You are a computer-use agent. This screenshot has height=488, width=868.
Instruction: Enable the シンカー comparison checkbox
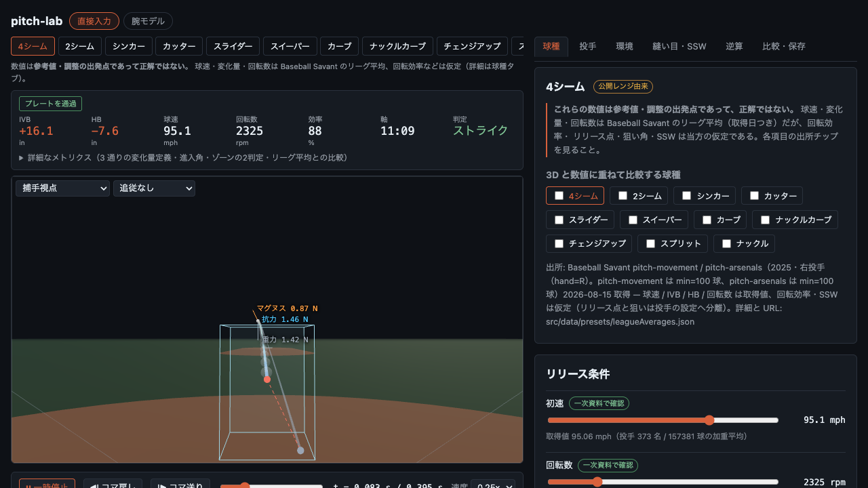point(686,196)
